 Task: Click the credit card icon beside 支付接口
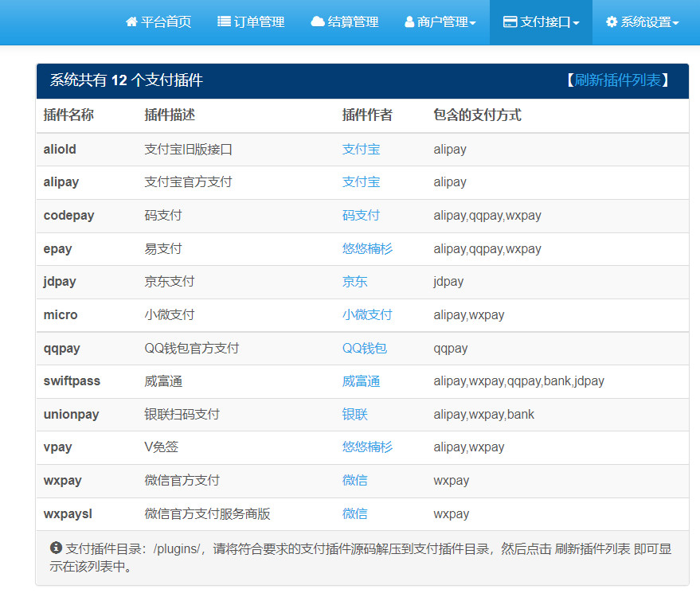click(510, 21)
